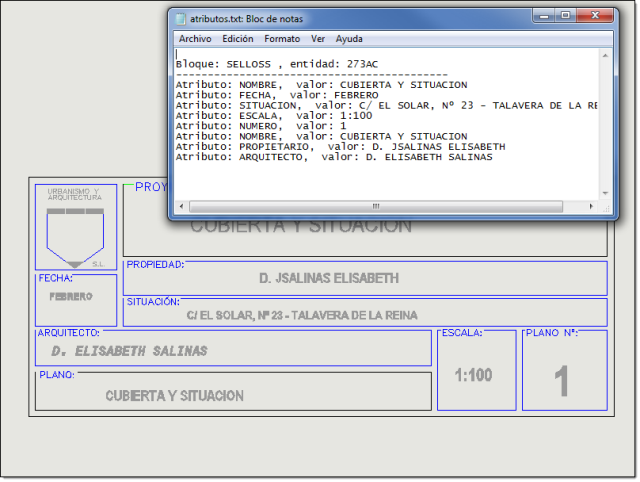This screenshot has height=482, width=640.
Task: Click the horizontal scrollbar right arrow
Action: point(591,207)
